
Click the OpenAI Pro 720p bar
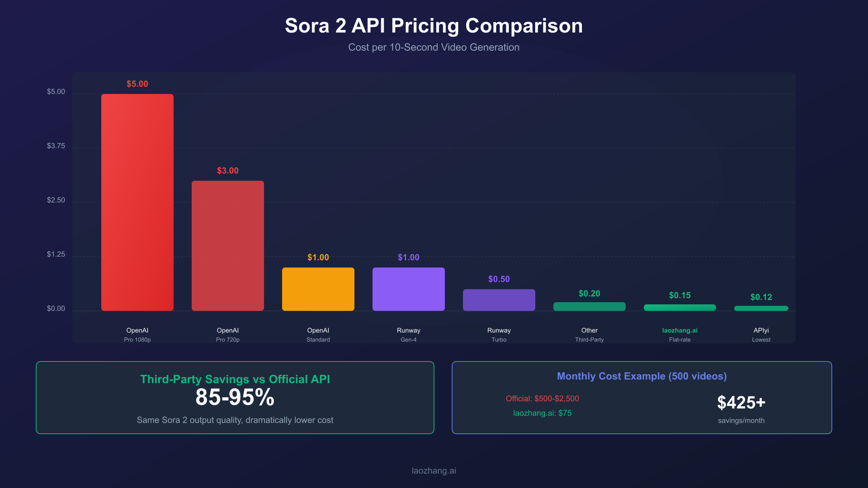coord(228,246)
